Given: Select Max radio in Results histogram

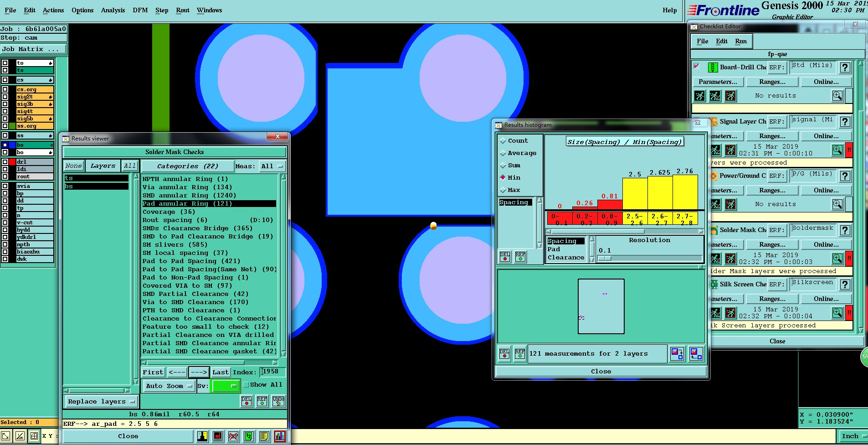Looking at the screenshot, I should [503, 190].
